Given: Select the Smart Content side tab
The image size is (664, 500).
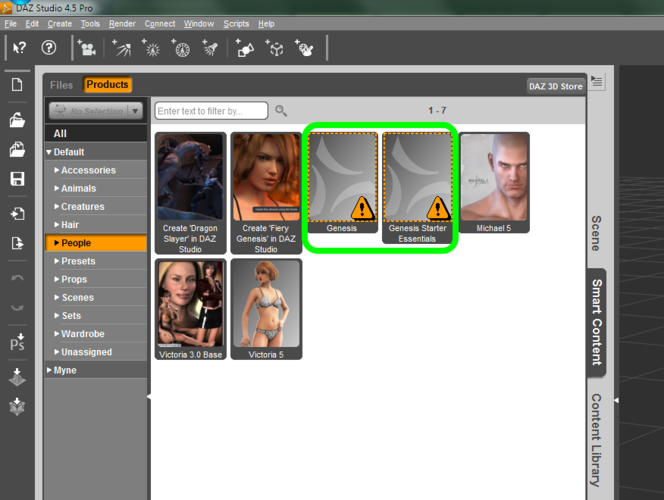Looking at the screenshot, I should [597, 322].
